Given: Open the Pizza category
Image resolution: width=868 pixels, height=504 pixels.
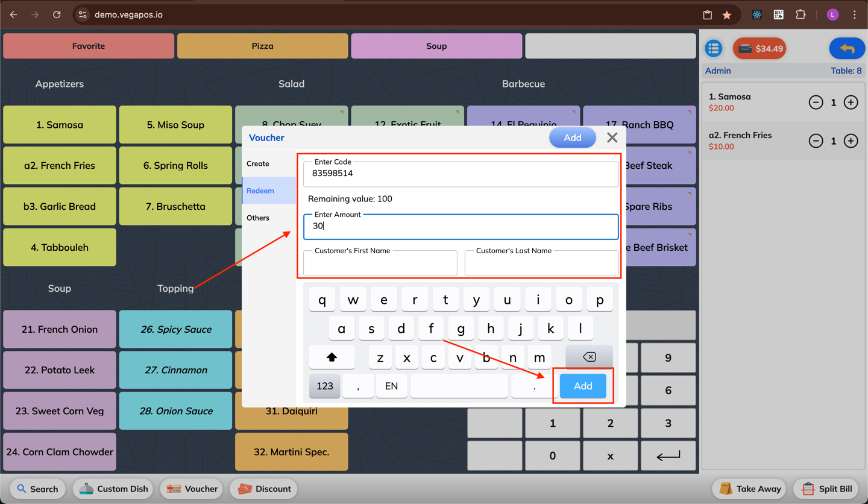Looking at the screenshot, I should [x=262, y=46].
